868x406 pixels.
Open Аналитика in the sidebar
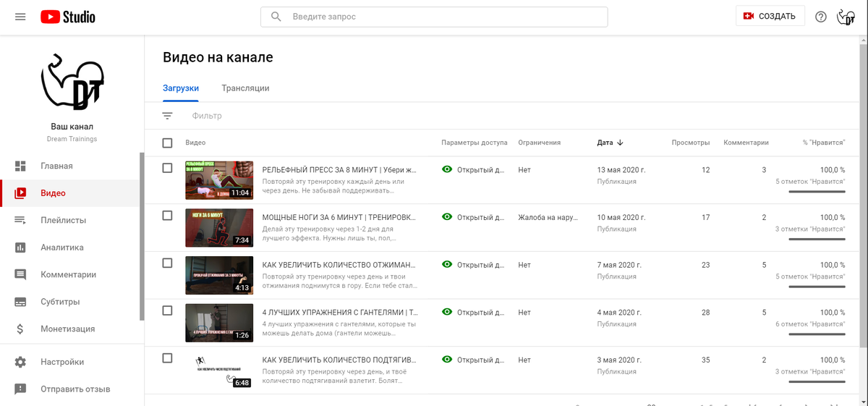[70, 248]
